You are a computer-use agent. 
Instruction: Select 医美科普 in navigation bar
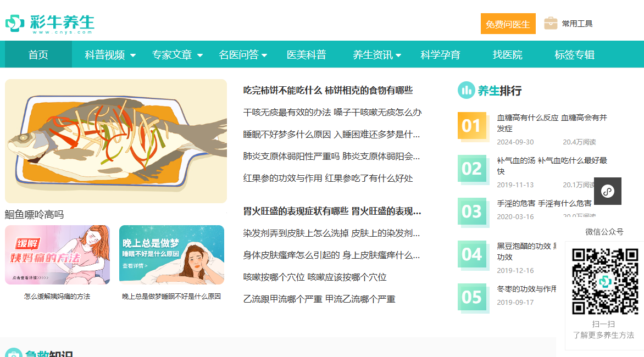tap(306, 55)
